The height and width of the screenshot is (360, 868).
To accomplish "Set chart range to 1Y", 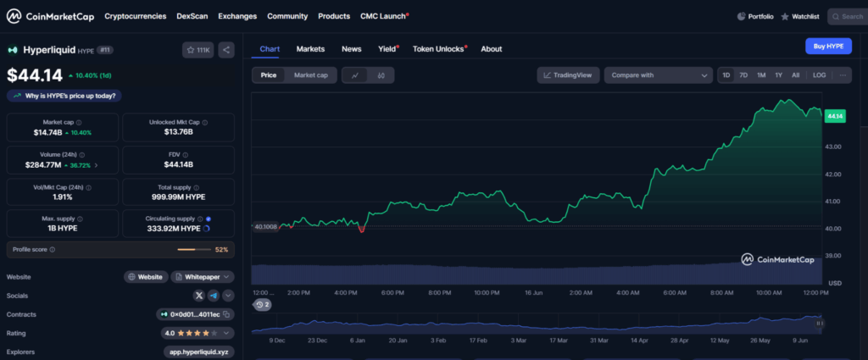I will (x=778, y=75).
